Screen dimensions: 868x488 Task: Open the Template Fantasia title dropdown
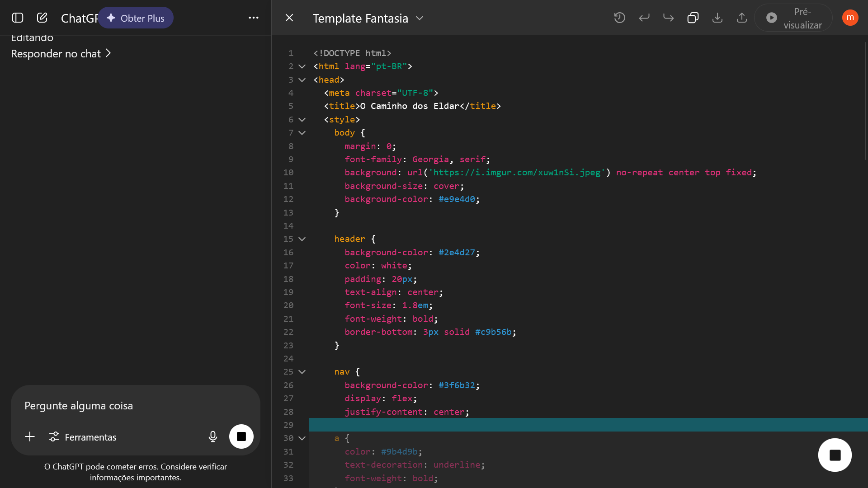pos(368,18)
